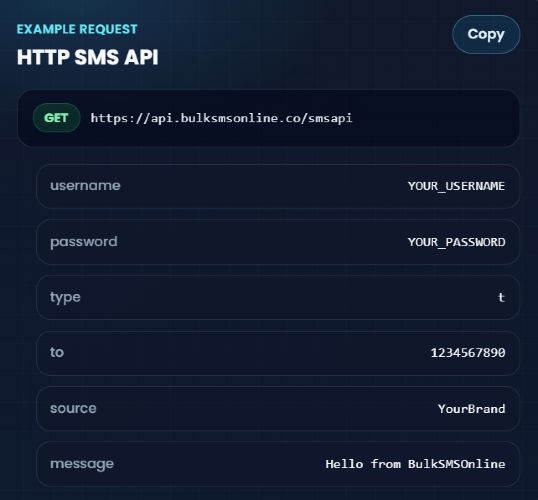Select the username parameter label

(x=85, y=186)
